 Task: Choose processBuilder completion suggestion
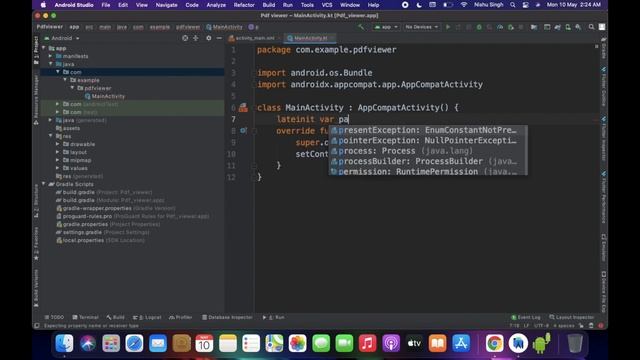pyautogui.click(x=428, y=161)
